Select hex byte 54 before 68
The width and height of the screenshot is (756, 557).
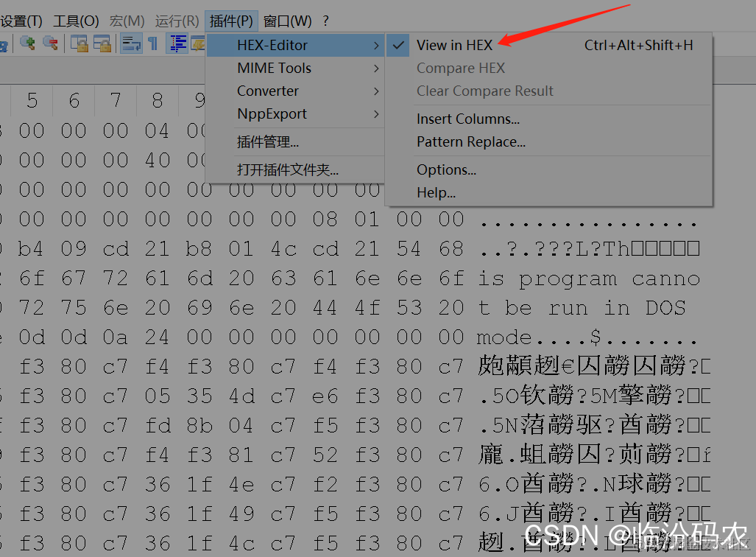pos(409,249)
